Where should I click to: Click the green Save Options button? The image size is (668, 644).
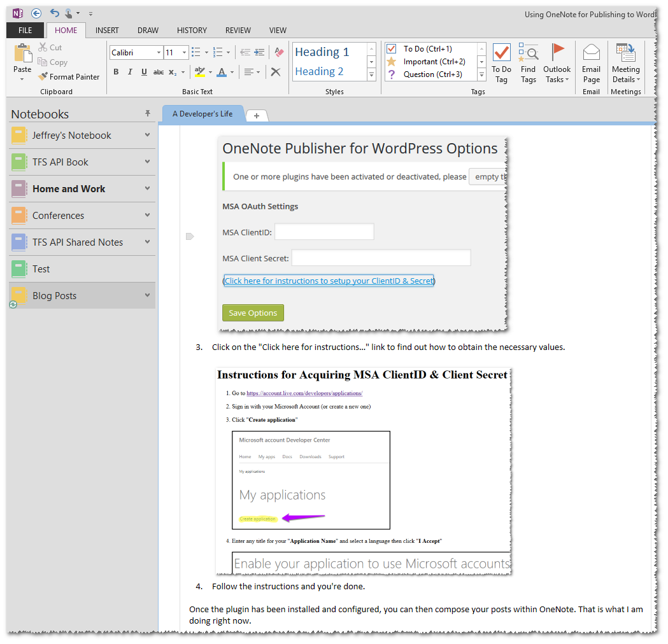coord(253,312)
